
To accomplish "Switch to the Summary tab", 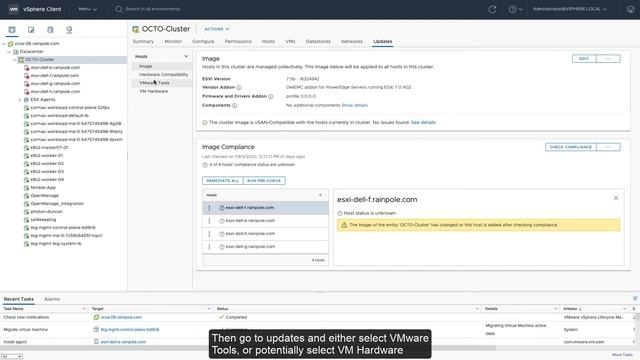I will point(143,42).
